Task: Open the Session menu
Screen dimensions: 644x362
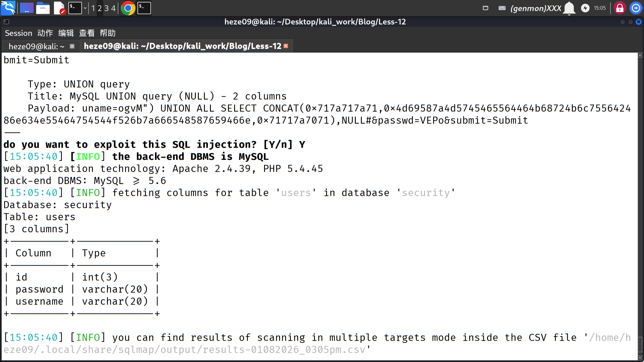Action: (x=18, y=33)
